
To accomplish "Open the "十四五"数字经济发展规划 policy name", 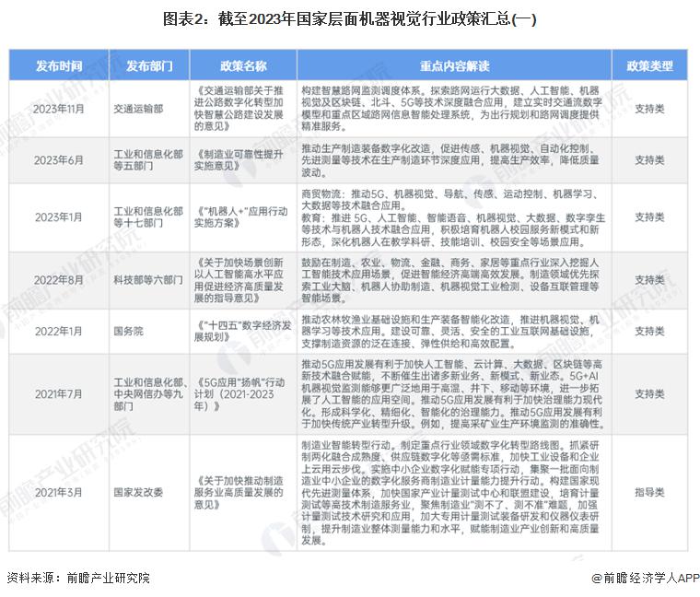I will [243, 331].
